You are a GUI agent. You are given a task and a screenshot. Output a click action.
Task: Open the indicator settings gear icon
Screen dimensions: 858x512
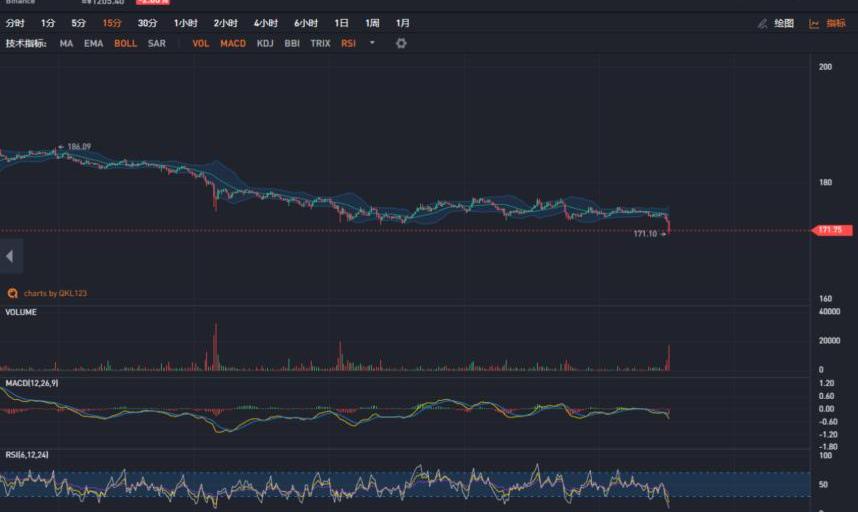401,43
